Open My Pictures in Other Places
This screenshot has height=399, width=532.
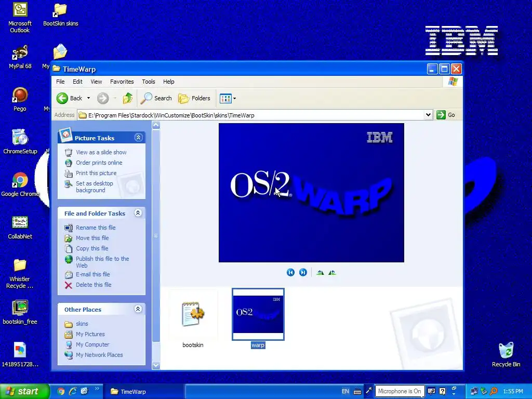pyautogui.click(x=90, y=334)
